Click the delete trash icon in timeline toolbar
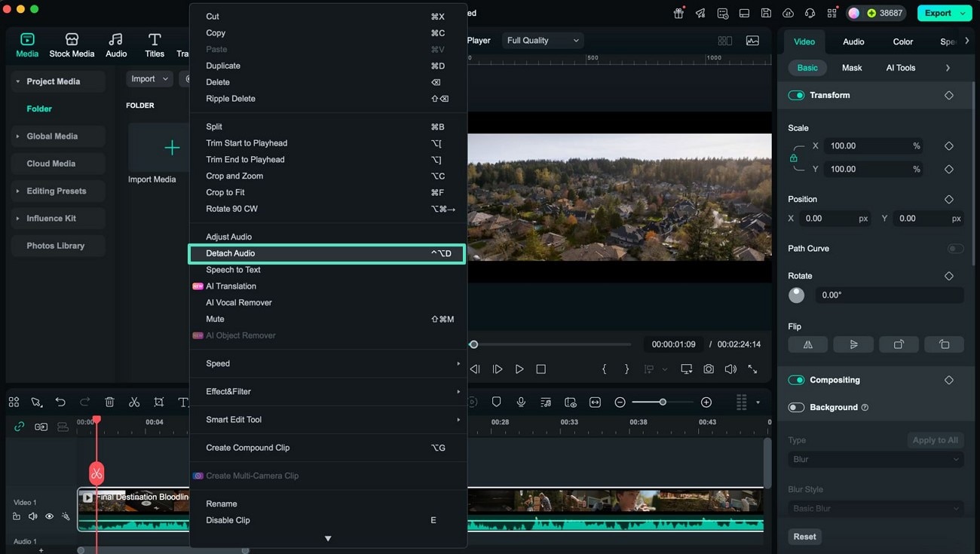980x554 pixels. (x=109, y=402)
